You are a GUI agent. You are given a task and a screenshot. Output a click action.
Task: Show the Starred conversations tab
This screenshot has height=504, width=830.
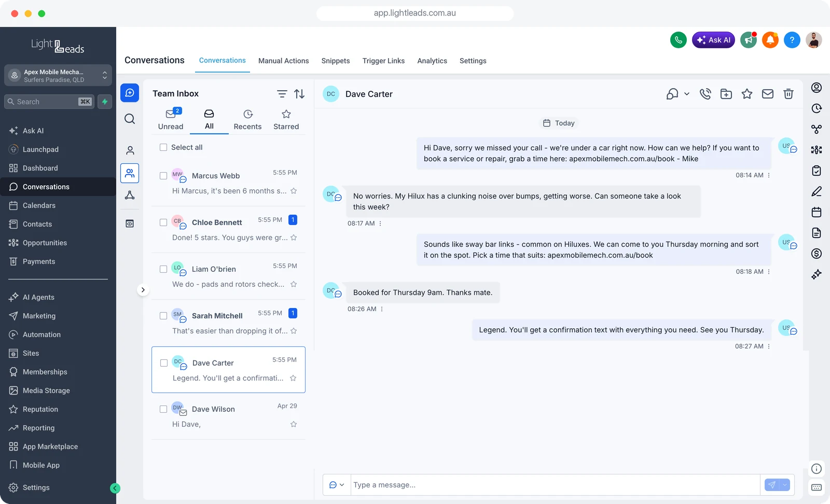tap(286, 120)
